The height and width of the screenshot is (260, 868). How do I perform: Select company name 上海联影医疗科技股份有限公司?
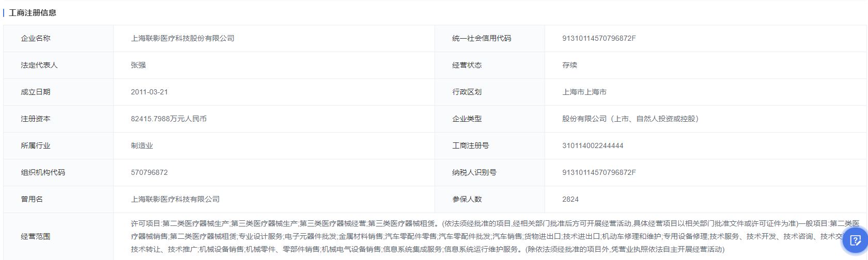pos(182,38)
